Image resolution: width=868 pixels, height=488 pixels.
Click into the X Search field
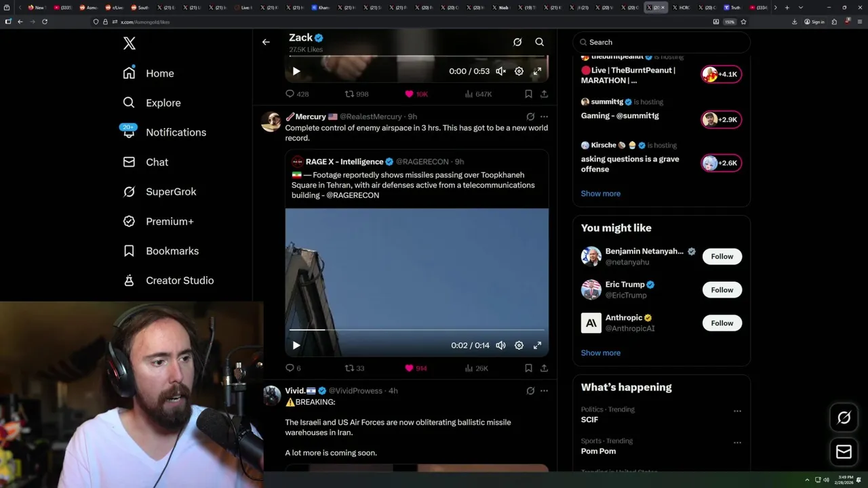click(x=662, y=42)
